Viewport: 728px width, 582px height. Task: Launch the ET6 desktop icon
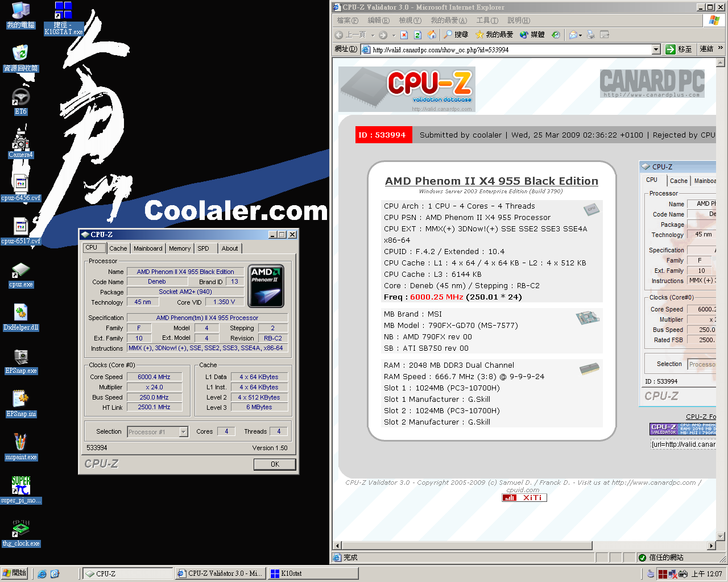click(21, 101)
